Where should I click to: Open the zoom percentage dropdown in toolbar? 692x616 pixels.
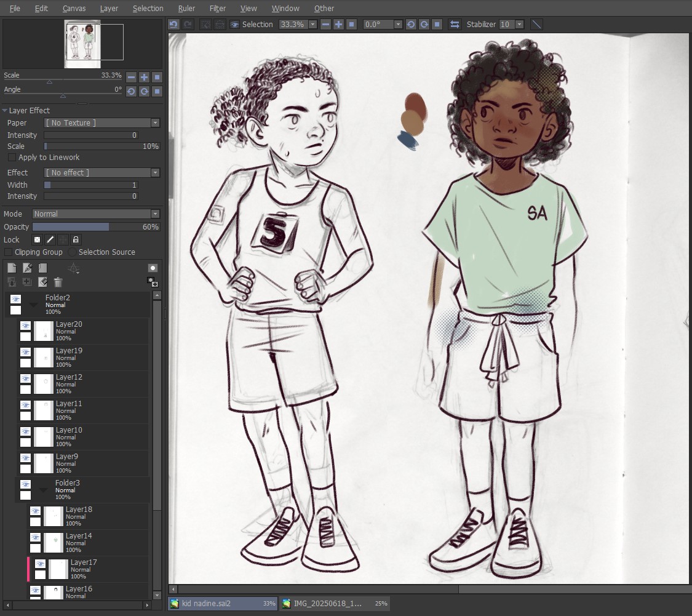click(313, 24)
